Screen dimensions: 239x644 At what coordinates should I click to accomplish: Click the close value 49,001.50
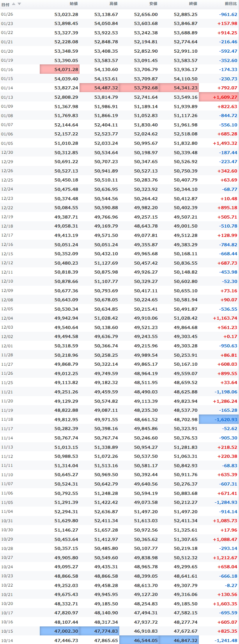186,226
